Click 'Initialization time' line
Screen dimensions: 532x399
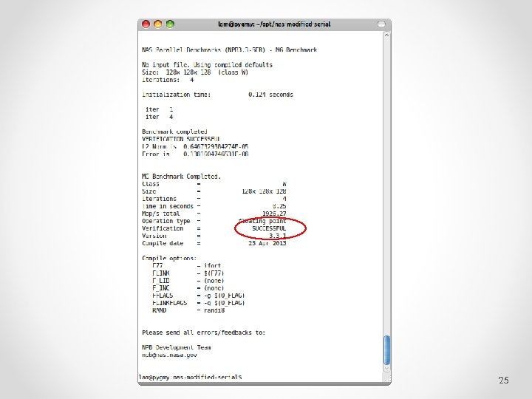coord(217,95)
